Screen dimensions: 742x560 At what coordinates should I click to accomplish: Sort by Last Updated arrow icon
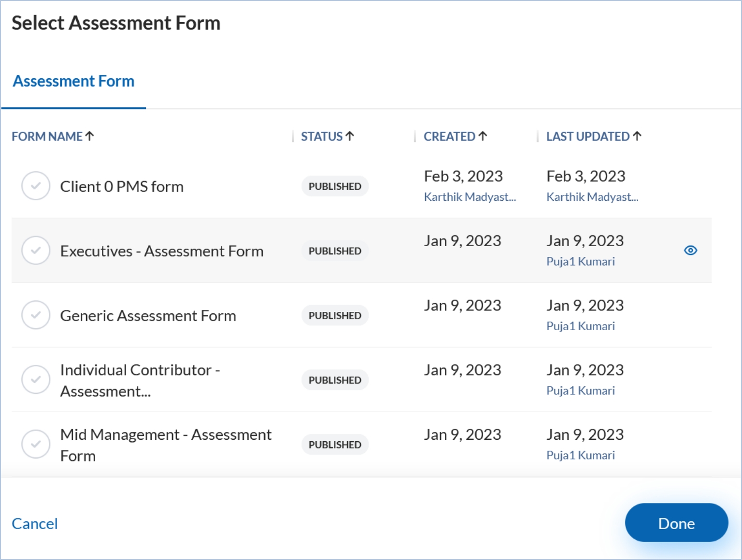(x=637, y=137)
